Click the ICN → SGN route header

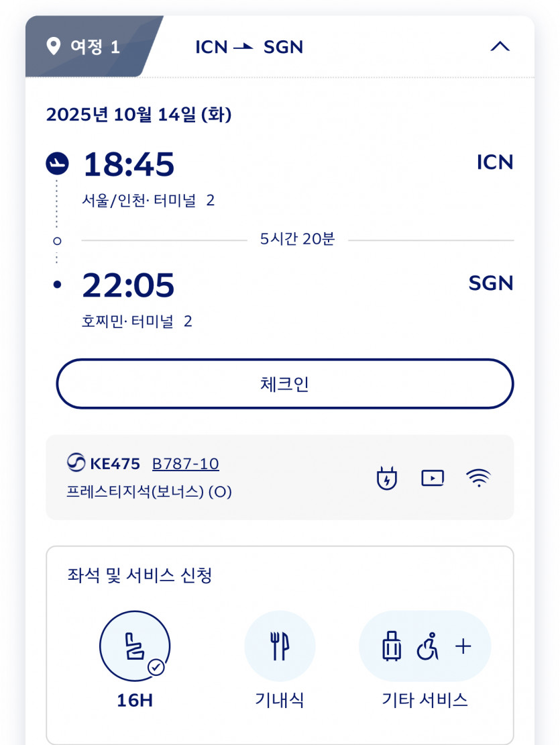click(x=249, y=47)
